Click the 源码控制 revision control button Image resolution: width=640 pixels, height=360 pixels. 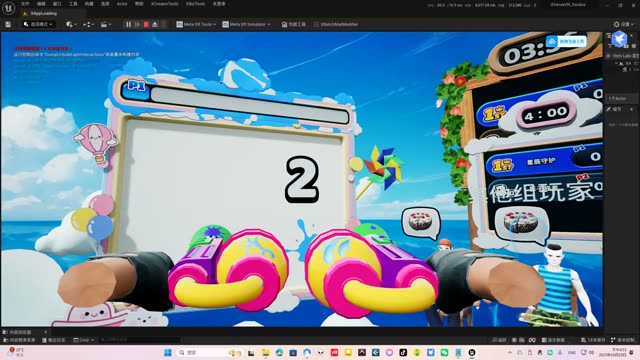pyautogui.click(x=624, y=340)
